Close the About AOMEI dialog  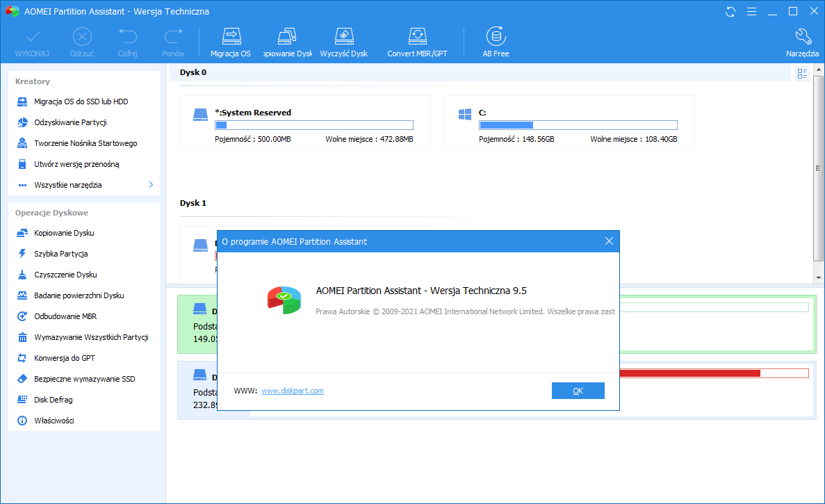point(609,241)
